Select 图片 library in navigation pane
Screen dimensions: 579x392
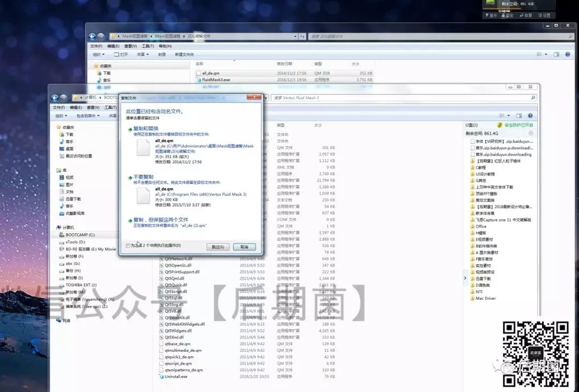(69, 184)
